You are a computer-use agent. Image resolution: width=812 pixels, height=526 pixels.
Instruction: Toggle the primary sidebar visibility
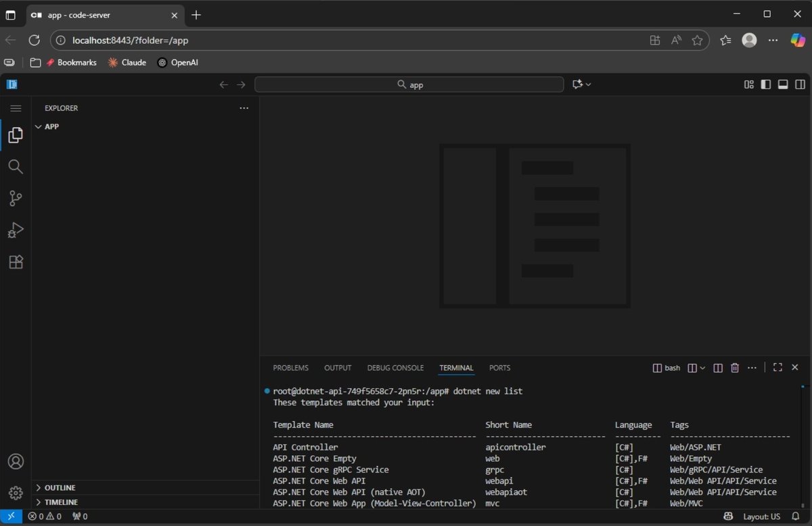point(765,84)
